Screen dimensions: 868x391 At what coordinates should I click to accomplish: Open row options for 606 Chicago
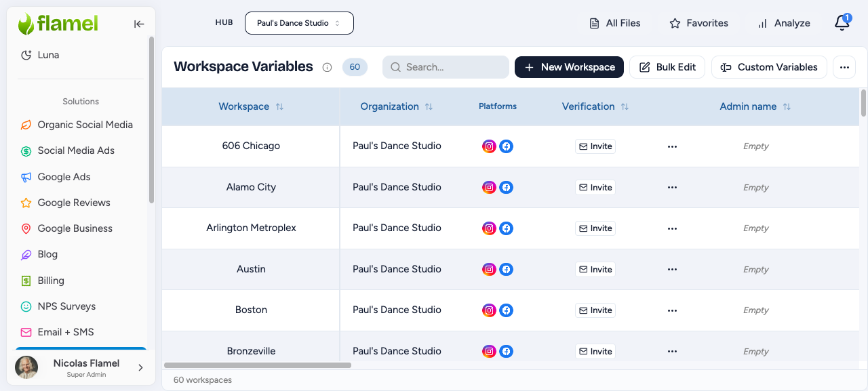tap(672, 146)
